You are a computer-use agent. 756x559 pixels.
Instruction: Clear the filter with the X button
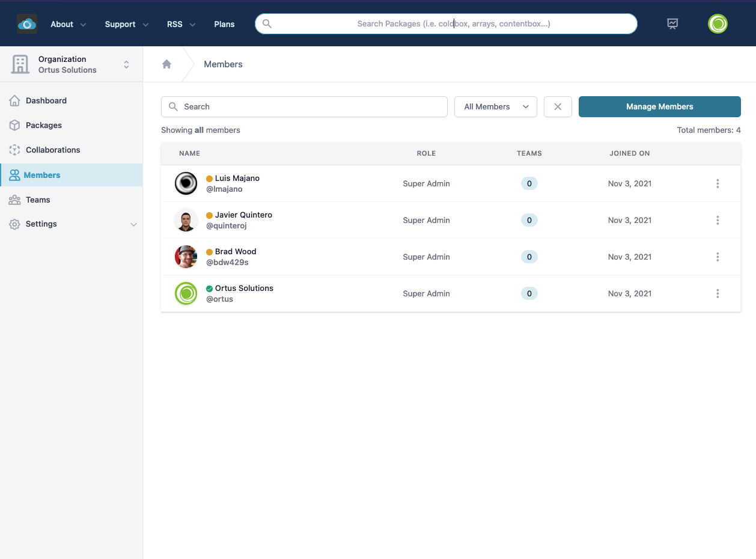click(558, 107)
